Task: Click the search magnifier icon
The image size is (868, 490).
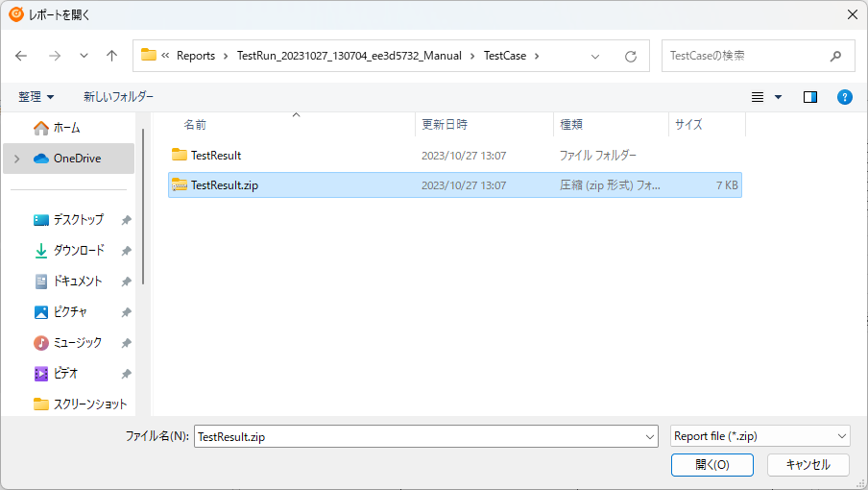Action: pyautogui.click(x=836, y=56)
